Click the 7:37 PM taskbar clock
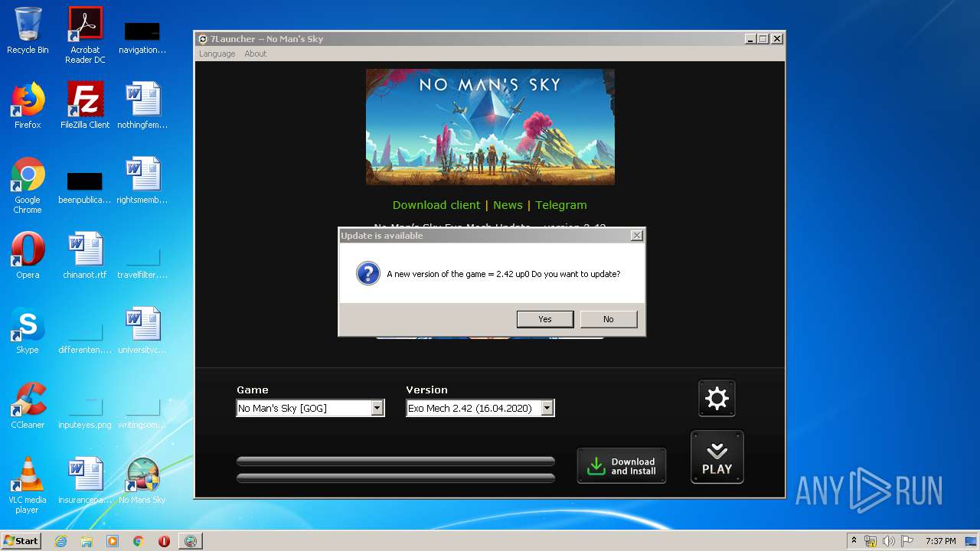980x551 pixels. point(940,541)
